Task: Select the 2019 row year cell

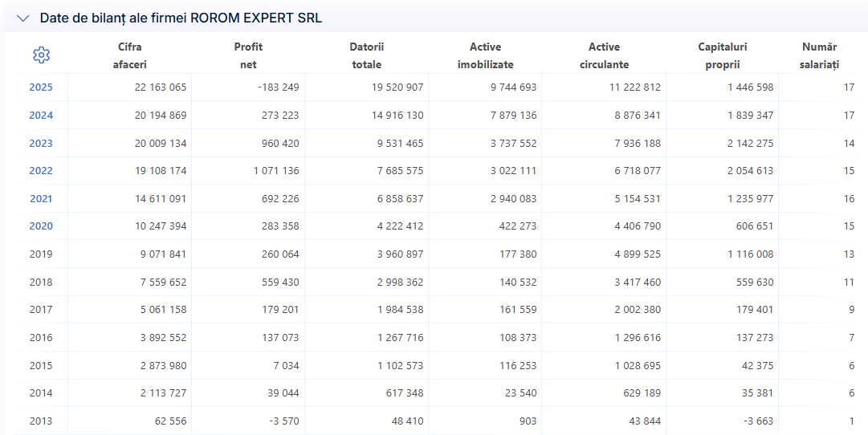Action: coord(41,254)
